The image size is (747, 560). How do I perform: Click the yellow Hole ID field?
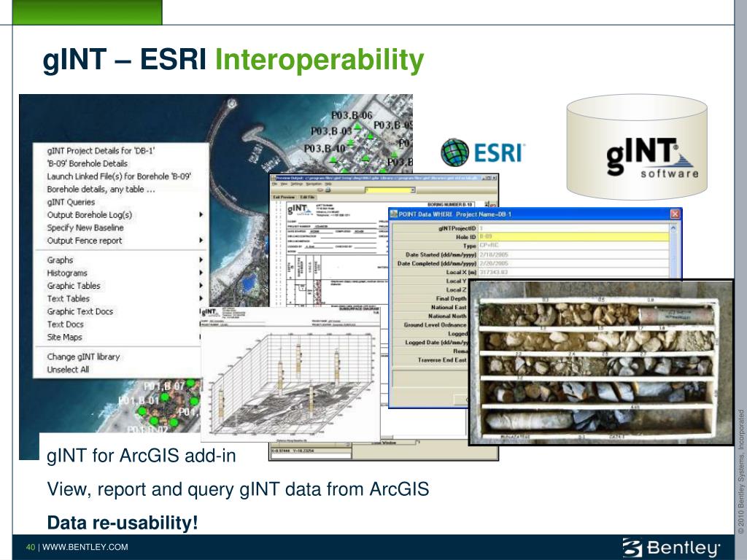(x=573, y=237)
